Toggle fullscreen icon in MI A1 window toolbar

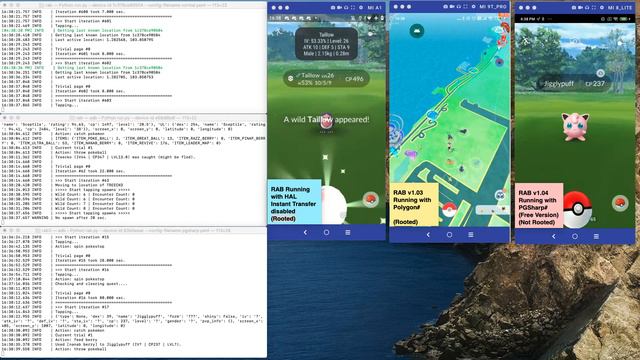(352, 7)
